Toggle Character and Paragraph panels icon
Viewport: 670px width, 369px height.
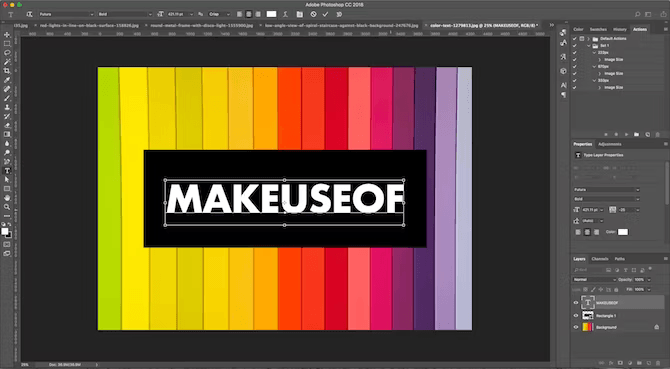(x=300, y=14)
